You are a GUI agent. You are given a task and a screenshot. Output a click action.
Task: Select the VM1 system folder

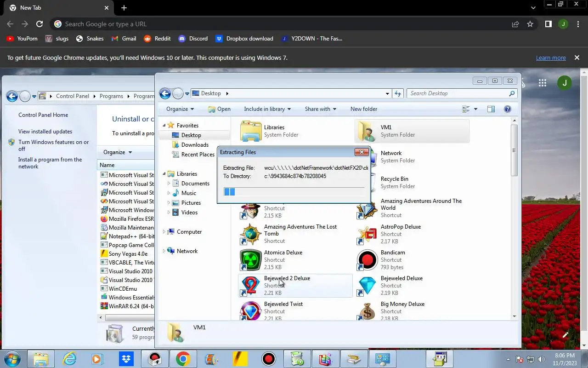(x=412, y=131)
